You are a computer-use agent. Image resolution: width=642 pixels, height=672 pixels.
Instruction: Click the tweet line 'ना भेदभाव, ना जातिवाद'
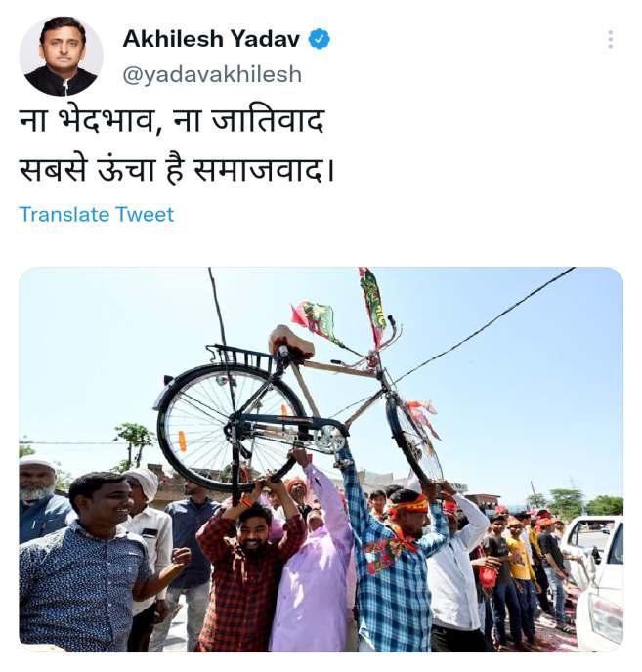[172, 121]
